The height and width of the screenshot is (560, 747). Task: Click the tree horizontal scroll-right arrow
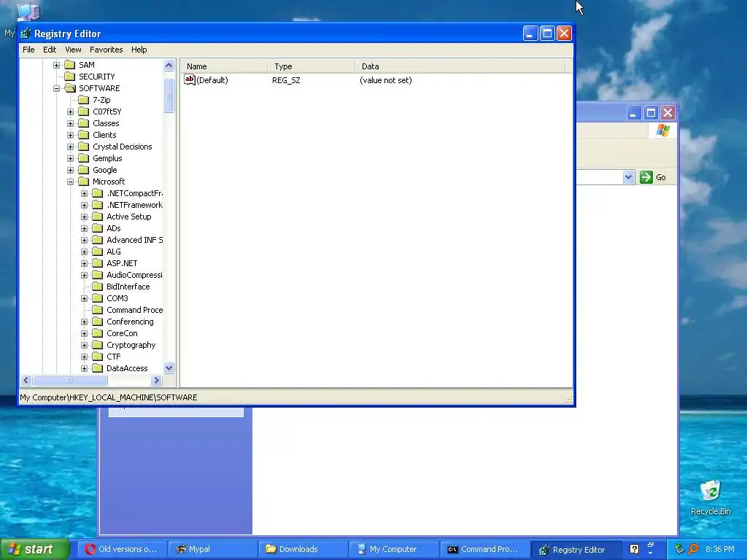click(156, 381)
